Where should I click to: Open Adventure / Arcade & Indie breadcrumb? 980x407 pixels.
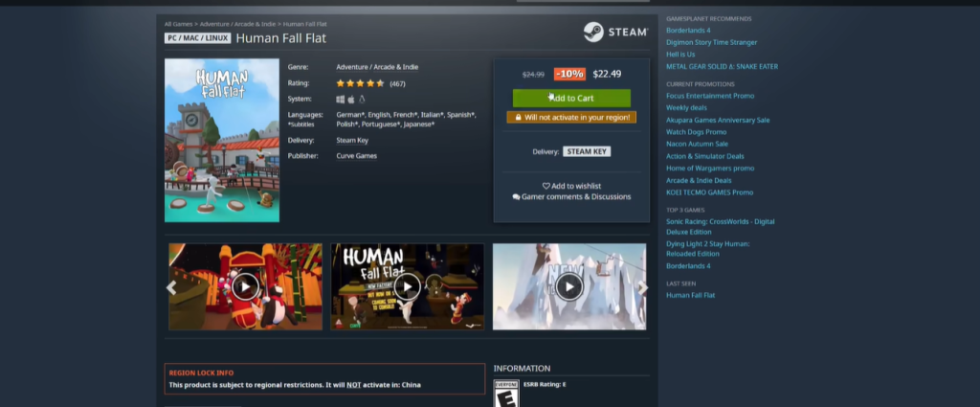pos(239,23)
